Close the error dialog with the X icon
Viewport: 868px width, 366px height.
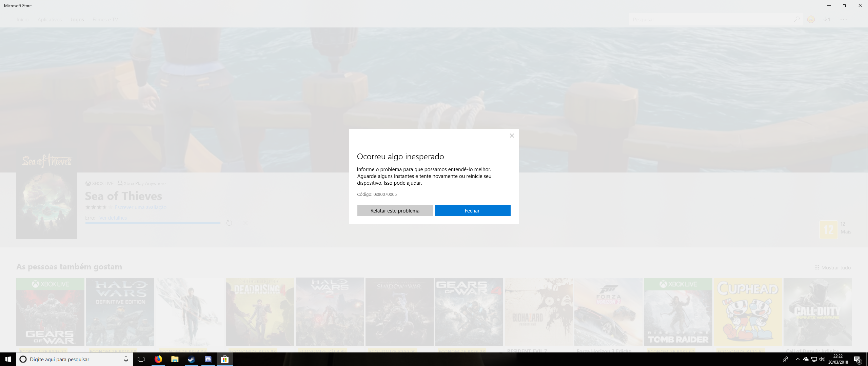click(512, 136)
